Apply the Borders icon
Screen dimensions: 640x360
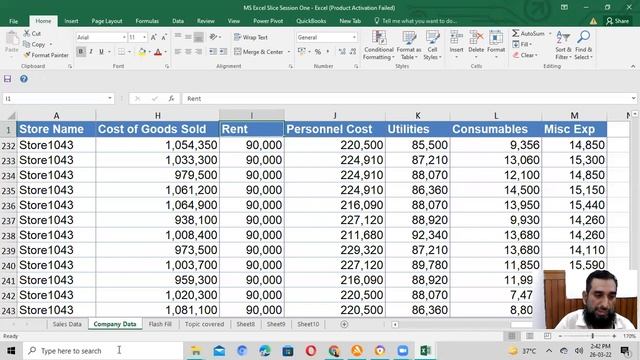tap(122, 52)
